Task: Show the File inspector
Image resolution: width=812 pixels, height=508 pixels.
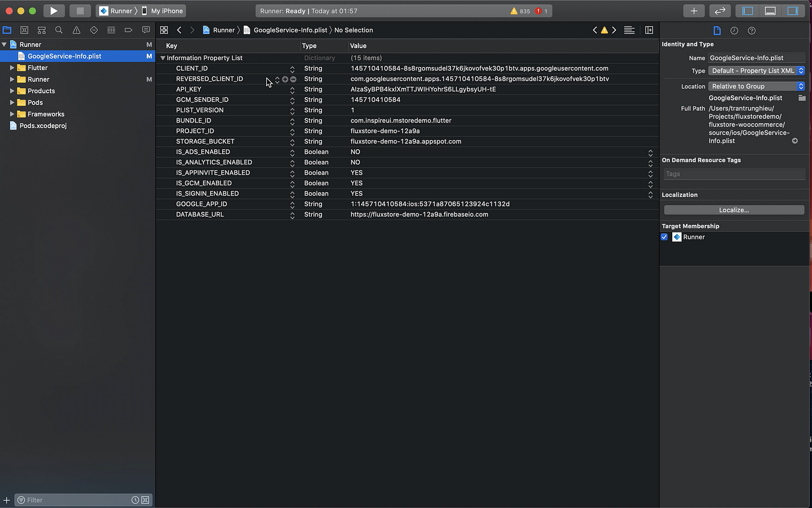Action: [x=717, y=30]
